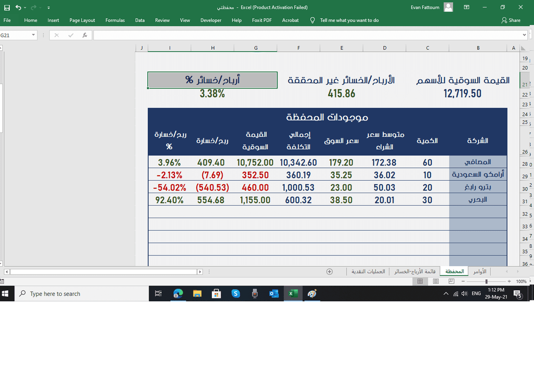Click the sheet tab scroll right arrow

tap(518, 271)
